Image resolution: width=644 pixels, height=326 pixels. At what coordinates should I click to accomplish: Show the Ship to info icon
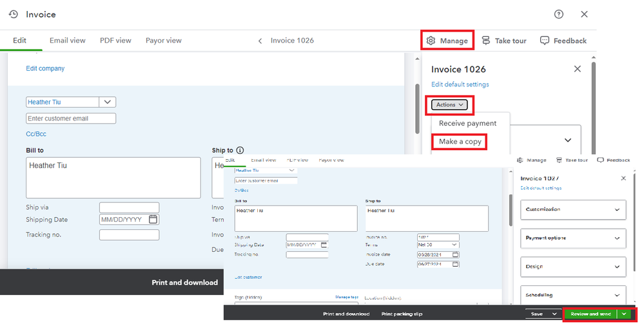240,150
